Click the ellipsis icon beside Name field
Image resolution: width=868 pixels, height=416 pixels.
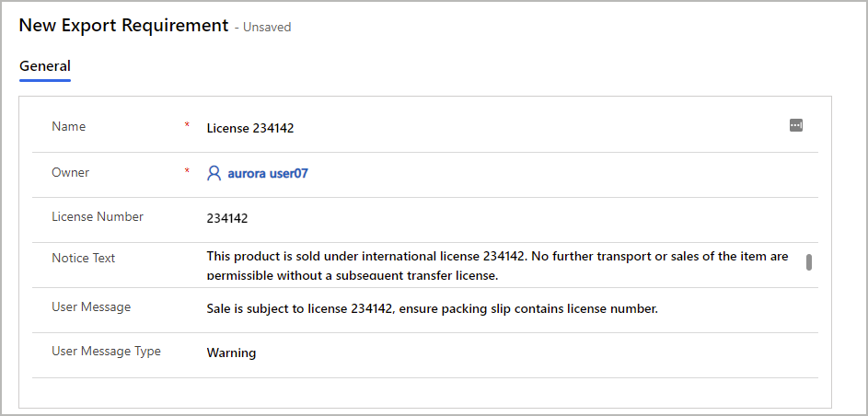point(796,125)
